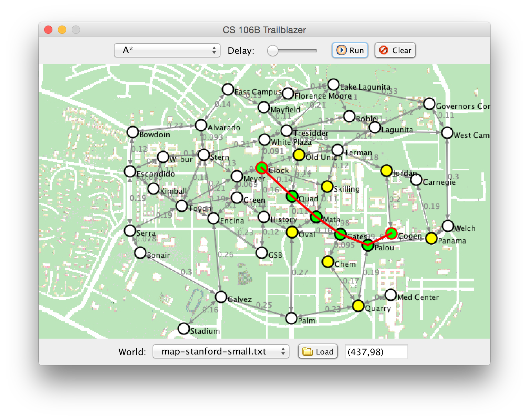Select the Med Center node
This screenshot has width=529, height=420.
(390, 295)
